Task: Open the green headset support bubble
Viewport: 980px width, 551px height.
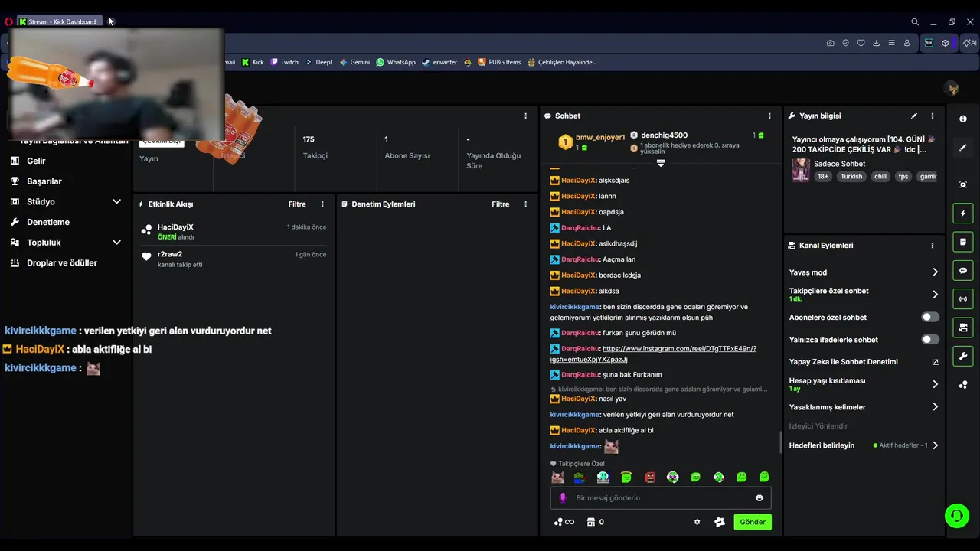Action: (x=956, y=516)
